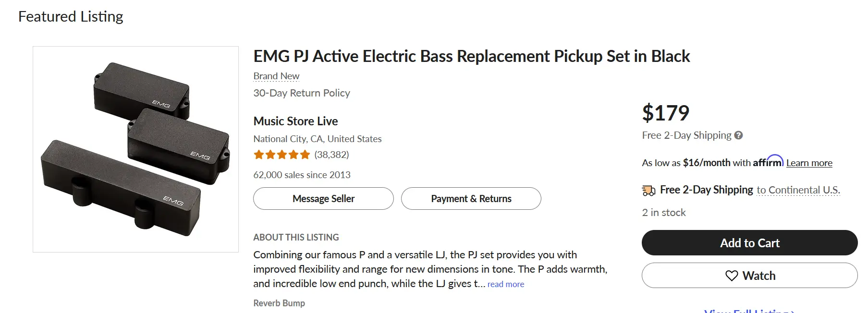Visit the Music Store Live shop
The width and height of the screenshot is (868, 313).
click(295, 121)
